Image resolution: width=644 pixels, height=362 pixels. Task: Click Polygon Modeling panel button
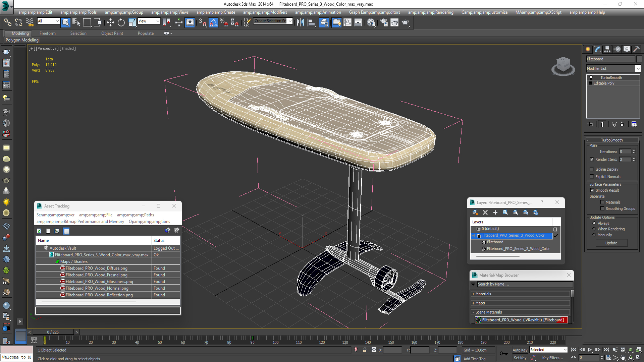point(22,40)
